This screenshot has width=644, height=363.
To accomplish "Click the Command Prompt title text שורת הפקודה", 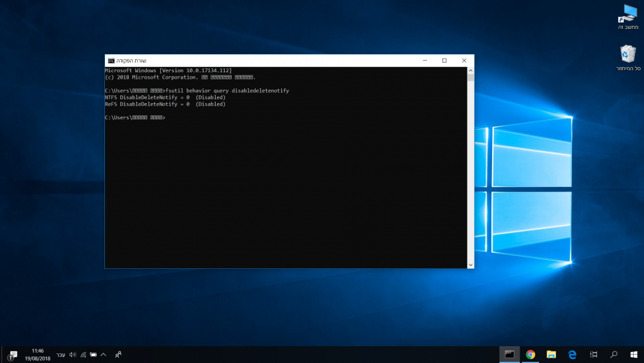I will point(131,61).
